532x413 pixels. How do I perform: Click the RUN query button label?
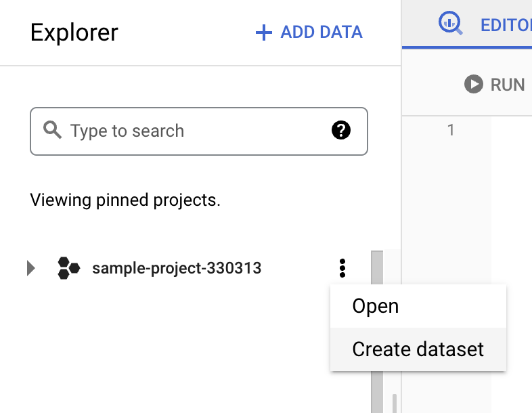(x=507, y=85)
